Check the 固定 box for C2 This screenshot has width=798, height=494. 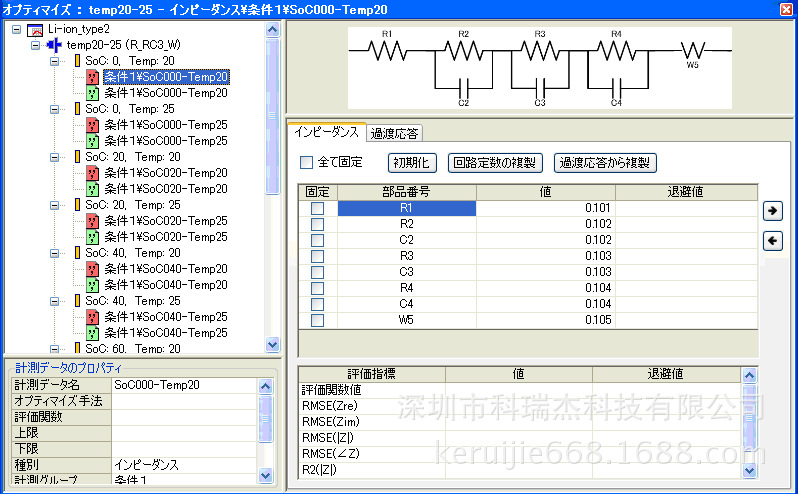click(318, 240)
